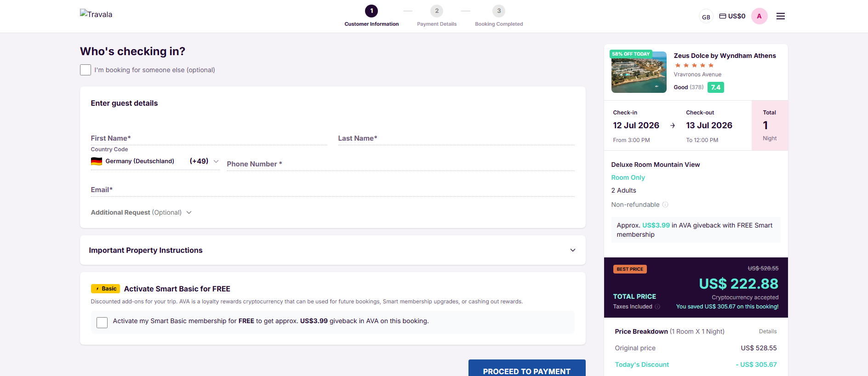This screenshot has height=376, width=868.
Task: Open the account avatar labeled A
Action: [x=759, y=16]
